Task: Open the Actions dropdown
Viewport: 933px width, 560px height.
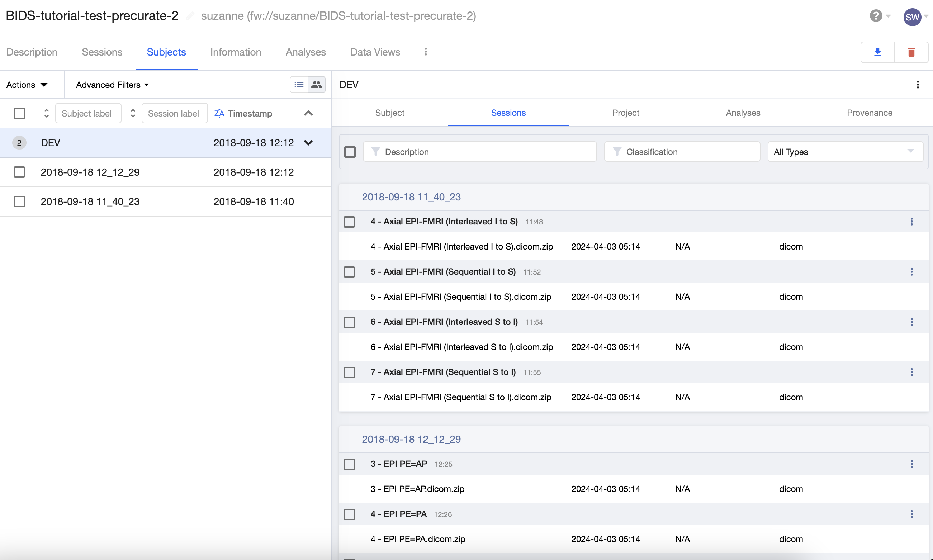Action: (x=27, y=85)
